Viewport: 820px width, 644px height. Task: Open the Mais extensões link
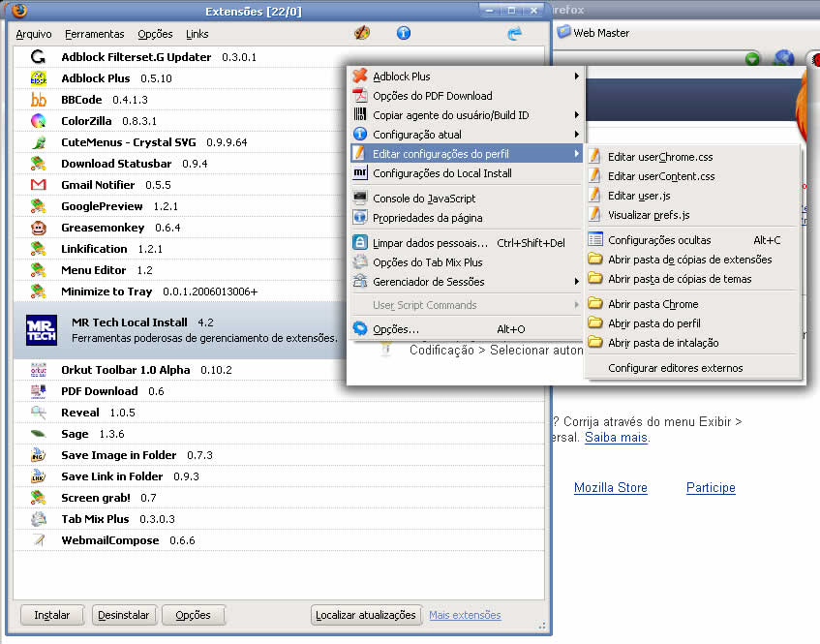point(465,615)
